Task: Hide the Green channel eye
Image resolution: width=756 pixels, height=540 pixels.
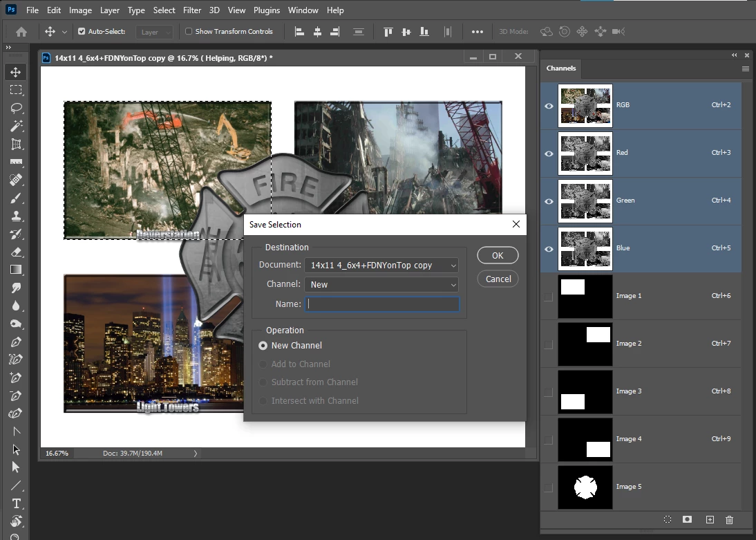Action: point(549,201)
